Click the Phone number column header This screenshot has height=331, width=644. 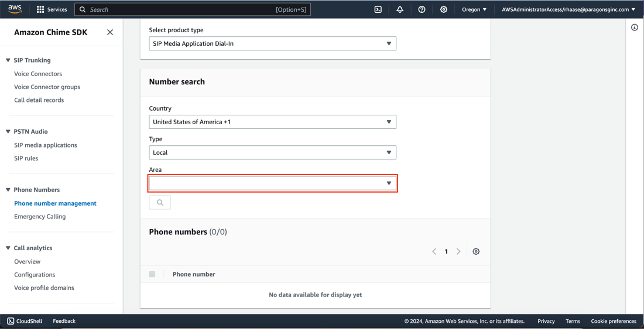tap(194, 274)
